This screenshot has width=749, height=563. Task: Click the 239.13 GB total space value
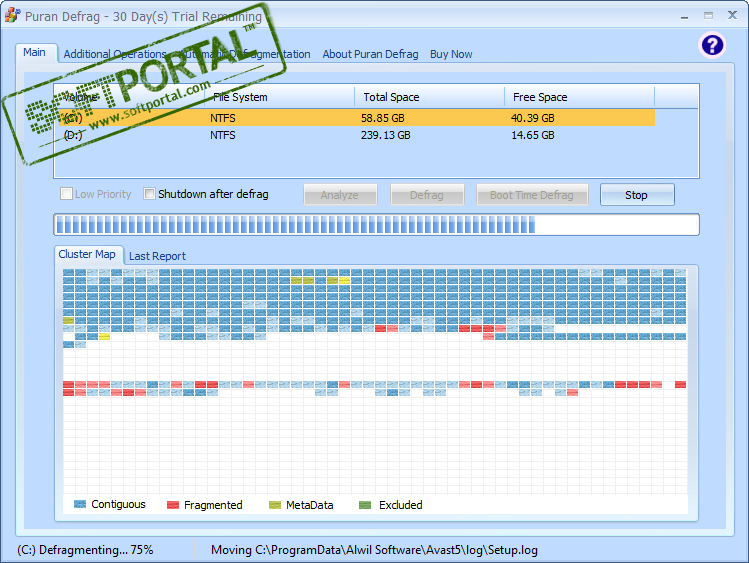tap(385, 135)
